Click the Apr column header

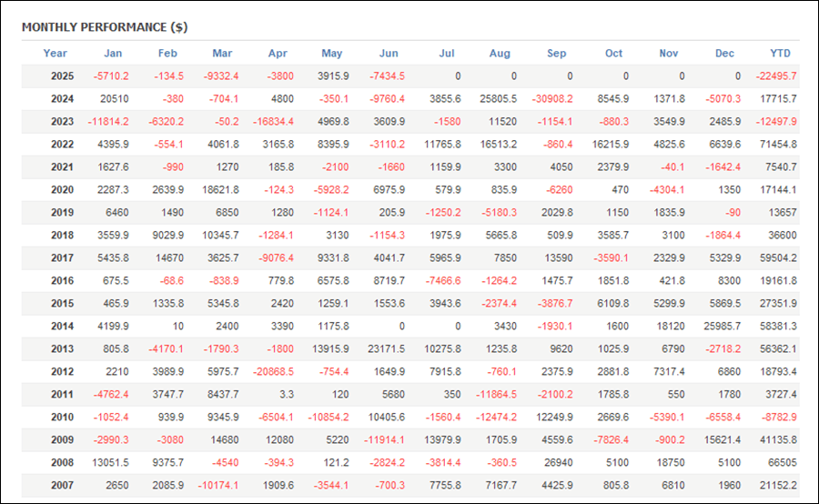click(278, 54)
